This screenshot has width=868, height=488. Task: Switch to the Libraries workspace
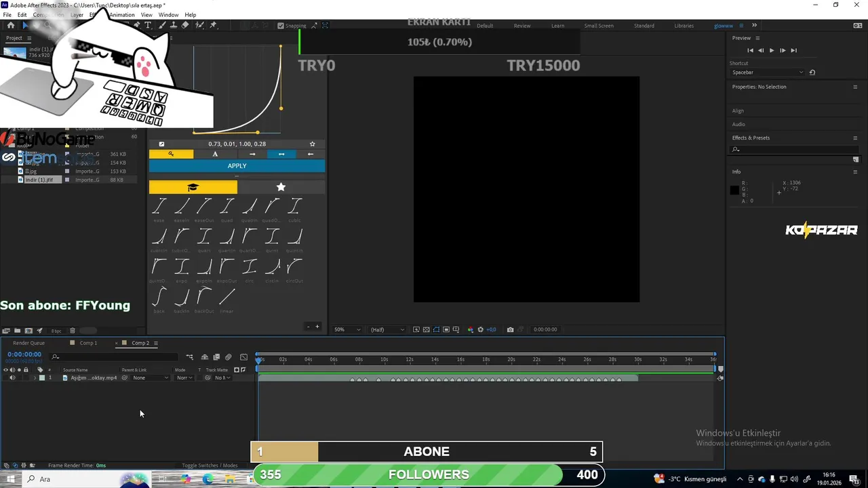click(684, 26)
